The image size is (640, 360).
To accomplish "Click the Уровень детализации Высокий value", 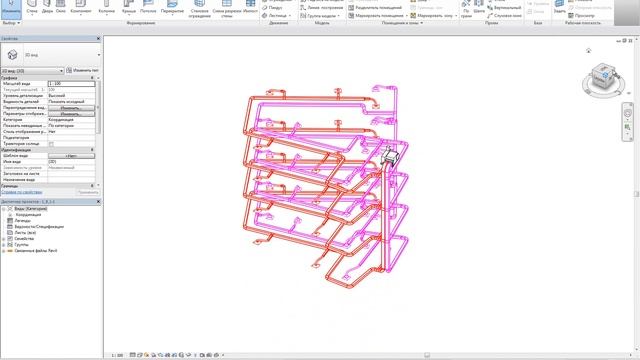I will [x=71, y=96].
